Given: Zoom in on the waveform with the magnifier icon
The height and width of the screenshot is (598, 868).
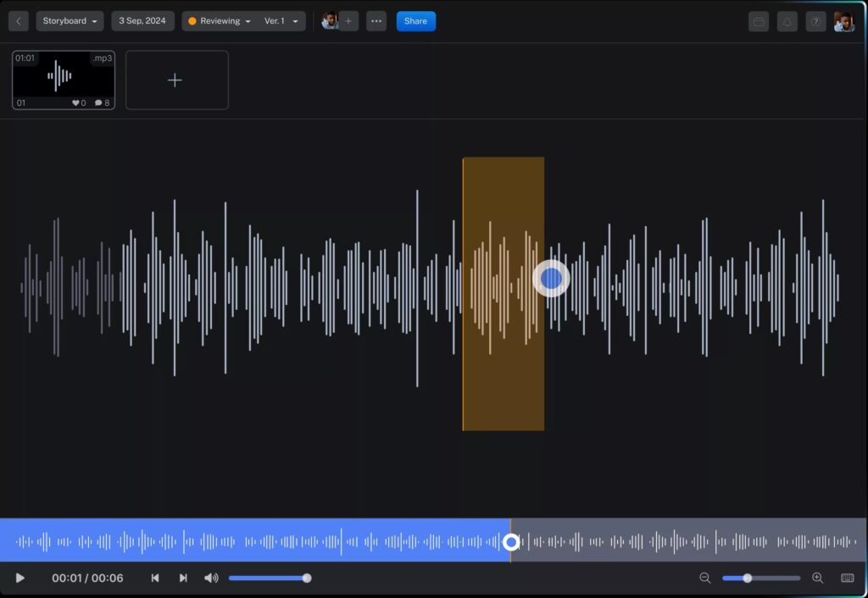Looking at the screenshot, I should coord(816,578).
